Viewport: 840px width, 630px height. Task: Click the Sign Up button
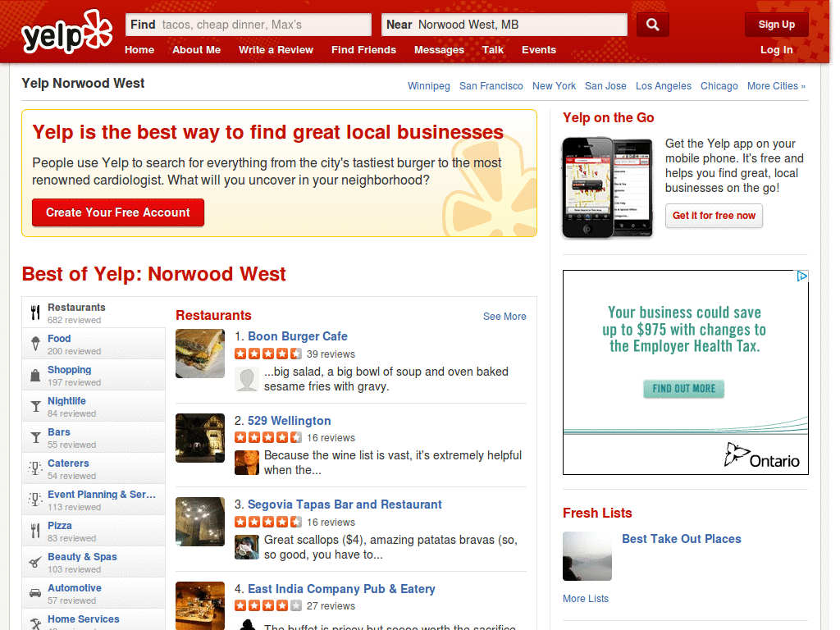[776, 24]
